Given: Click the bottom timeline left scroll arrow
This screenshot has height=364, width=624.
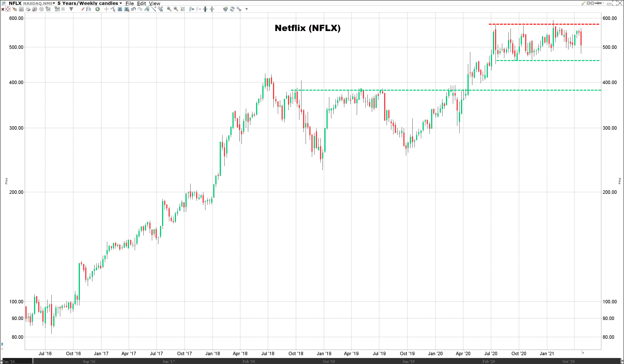Looking at the screenshot, I should click(x=1, y=361).
